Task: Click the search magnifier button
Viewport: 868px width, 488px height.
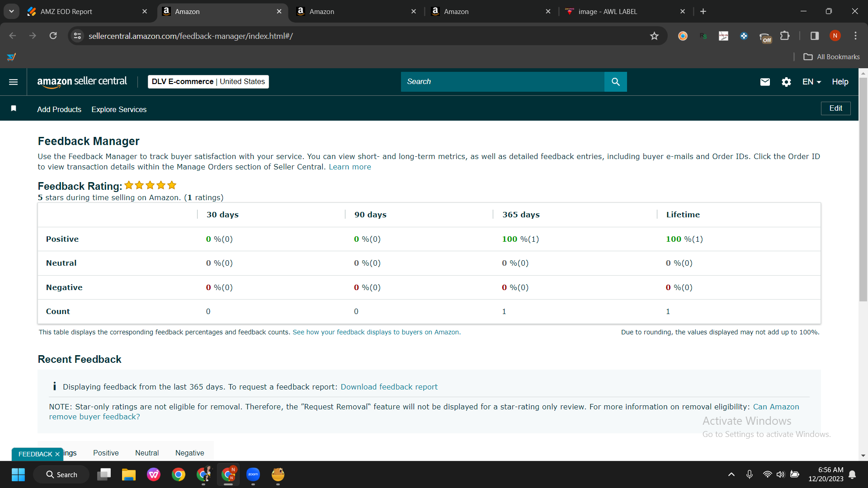Action: click(615, 82)
